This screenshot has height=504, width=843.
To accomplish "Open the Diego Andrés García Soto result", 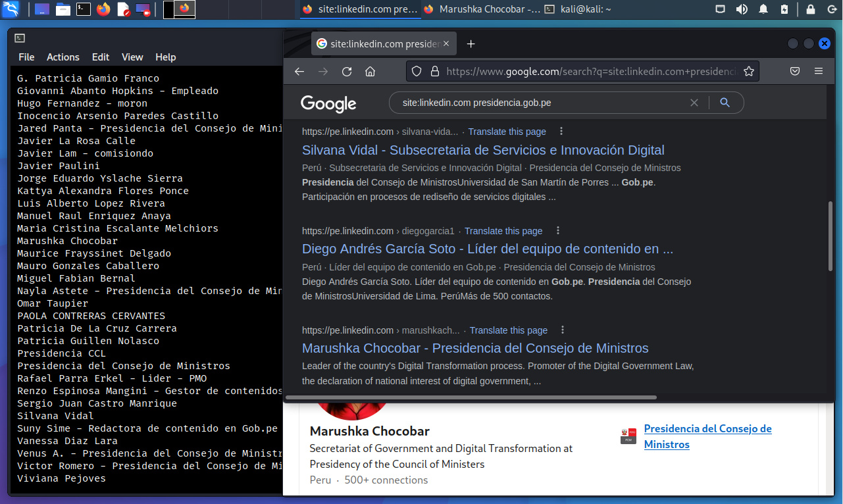I will pyautogui.click(x=487, y=249).
